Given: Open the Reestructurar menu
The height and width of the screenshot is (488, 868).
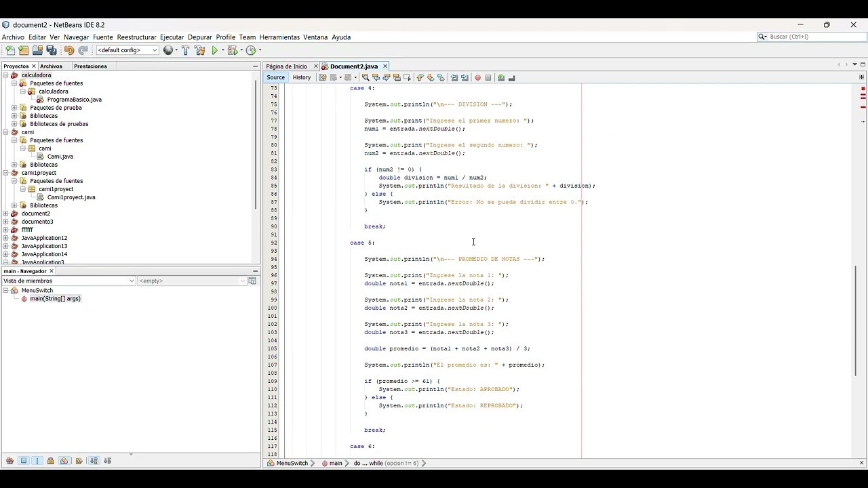Looking at the screenshot, I should tap(136, 37).
